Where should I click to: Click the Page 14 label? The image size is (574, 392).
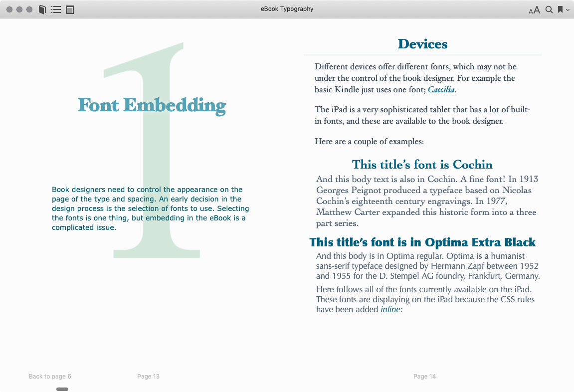[425, 376]
